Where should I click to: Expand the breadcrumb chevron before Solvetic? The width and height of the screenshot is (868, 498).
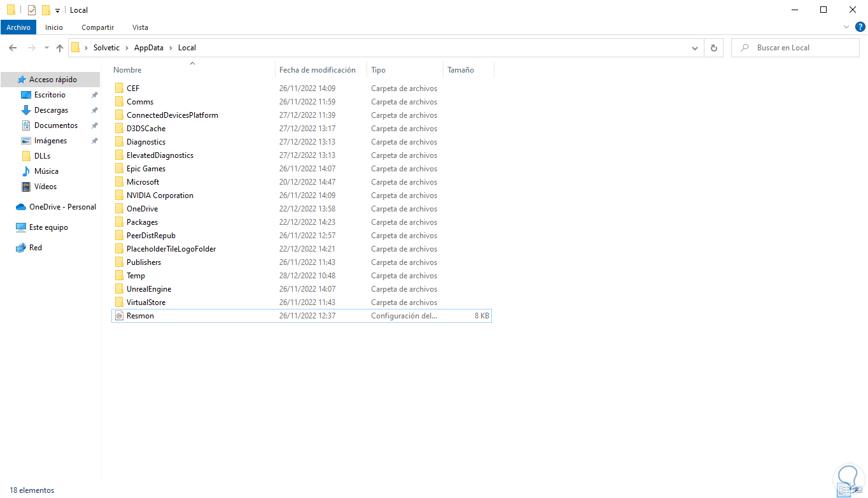tap(86, 48)
